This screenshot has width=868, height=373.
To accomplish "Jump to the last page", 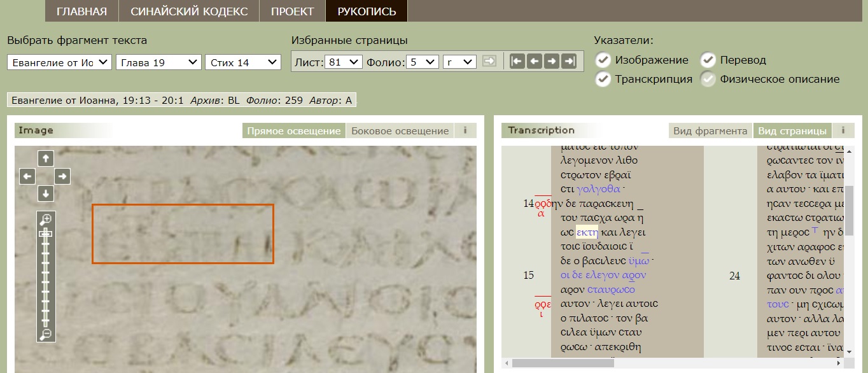I will click(x=569, y=61).
